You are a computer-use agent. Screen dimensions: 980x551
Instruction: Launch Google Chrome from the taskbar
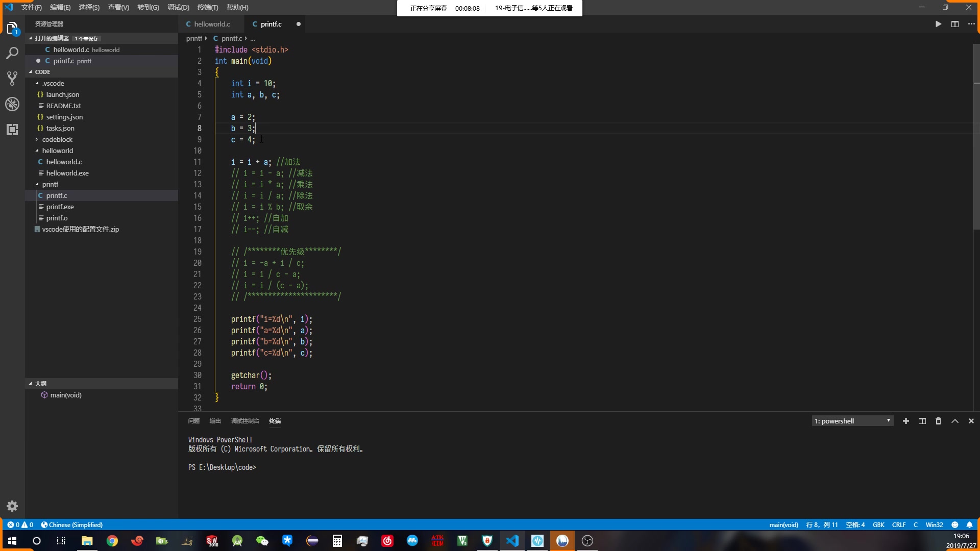112,541
